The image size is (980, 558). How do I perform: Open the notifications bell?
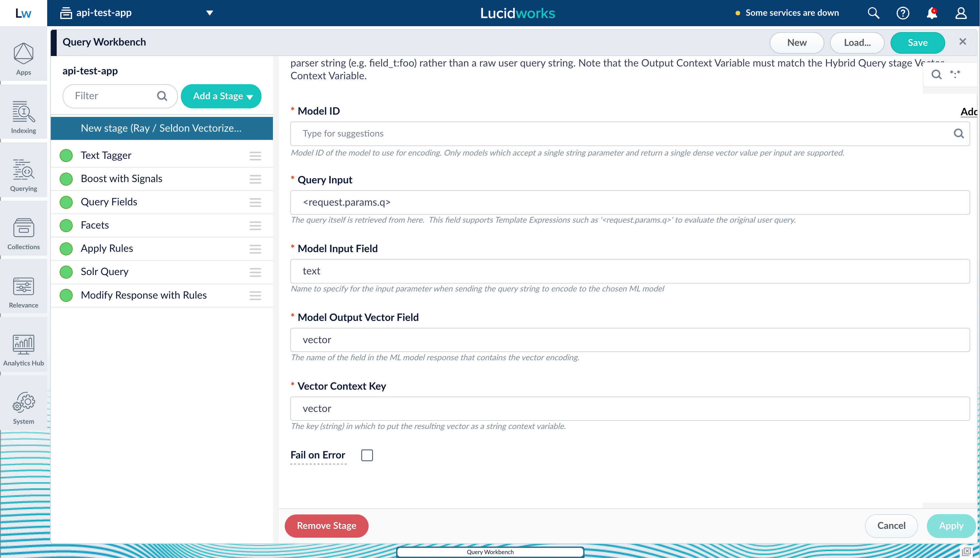[x=932, y=13]
